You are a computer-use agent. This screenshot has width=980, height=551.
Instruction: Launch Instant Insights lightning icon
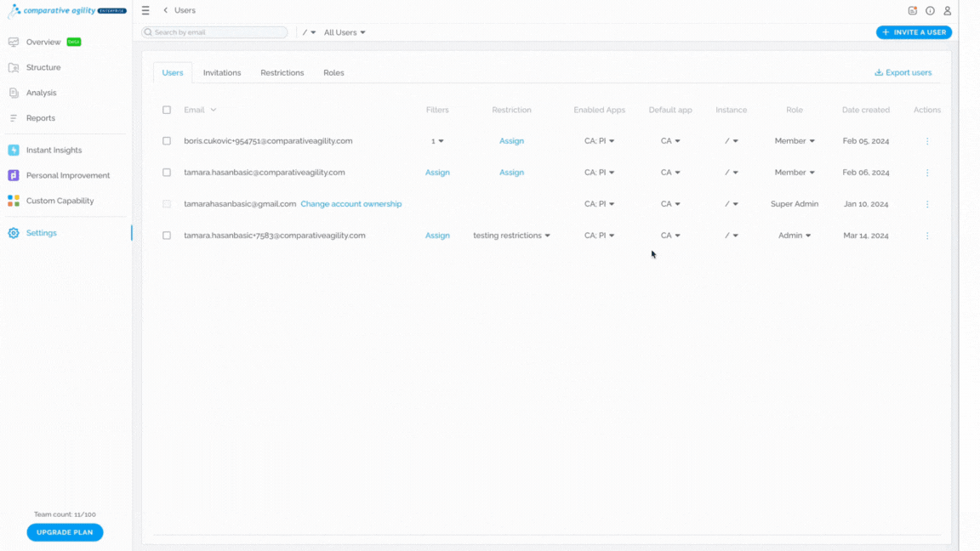(x=13, y=150)
